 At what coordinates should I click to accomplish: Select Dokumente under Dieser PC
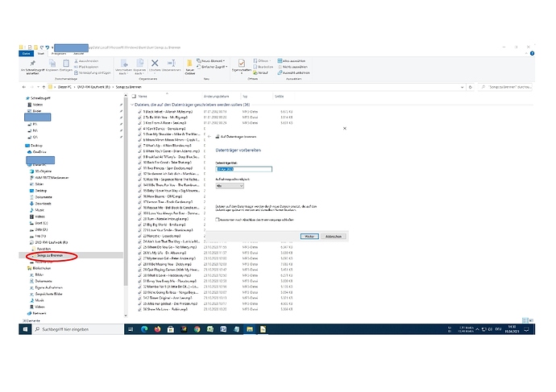click(x=41, y=197)
